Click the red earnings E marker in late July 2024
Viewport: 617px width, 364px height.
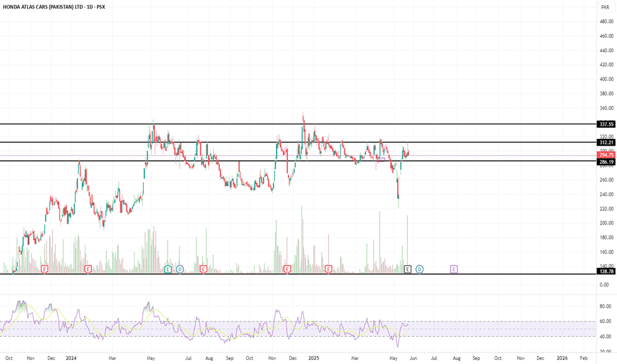pyautogui.click(x=203, y=269)
